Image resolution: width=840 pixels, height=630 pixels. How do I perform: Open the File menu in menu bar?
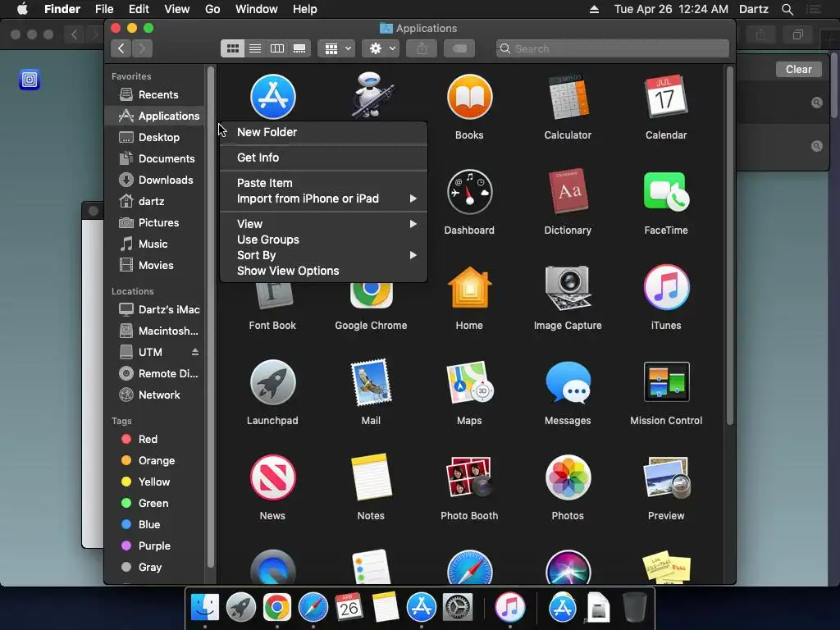tap(104, 9)
